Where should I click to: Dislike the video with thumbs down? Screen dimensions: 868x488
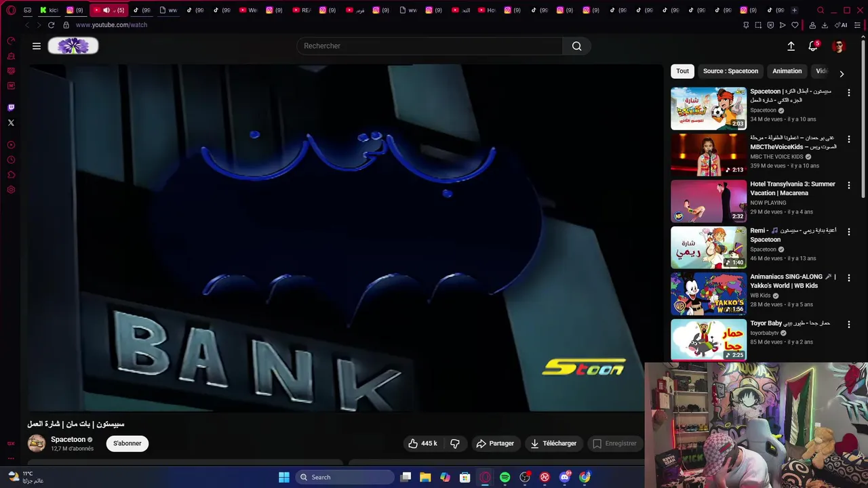[x=454, y=443]
